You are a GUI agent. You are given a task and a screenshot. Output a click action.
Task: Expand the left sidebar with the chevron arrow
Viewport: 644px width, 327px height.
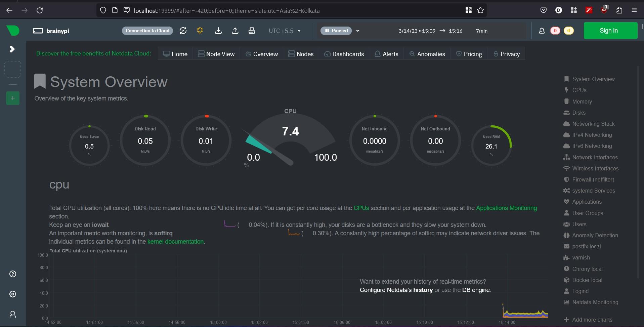(x=12, y=49)
